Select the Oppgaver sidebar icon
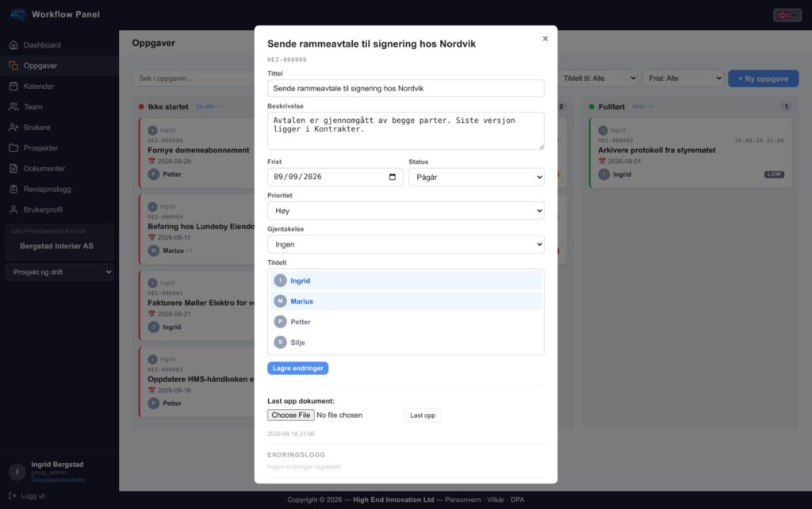The width and height of the screenshot is (812, 509). click(13, 66)
